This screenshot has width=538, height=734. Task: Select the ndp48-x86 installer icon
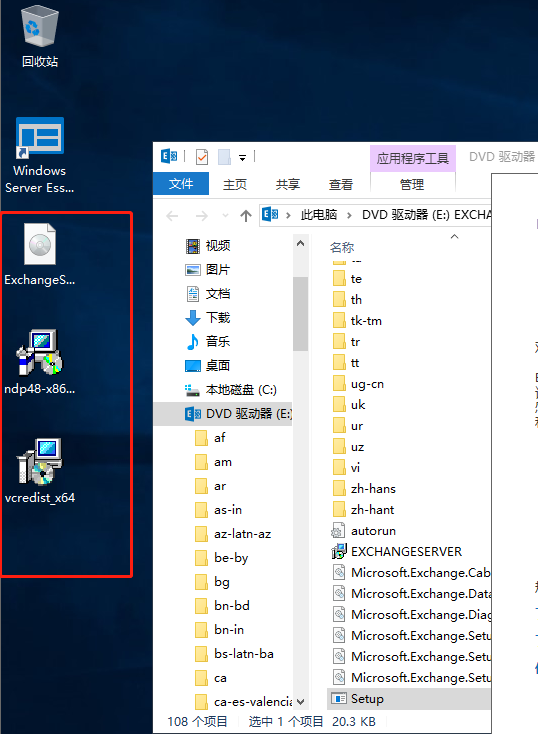tap(40, 362)
